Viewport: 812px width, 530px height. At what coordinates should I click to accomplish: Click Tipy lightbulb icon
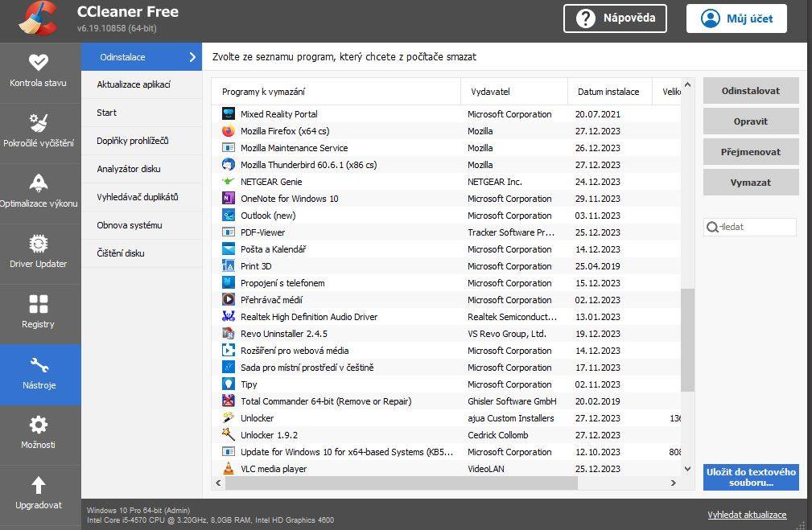click(x=229, y=384)
